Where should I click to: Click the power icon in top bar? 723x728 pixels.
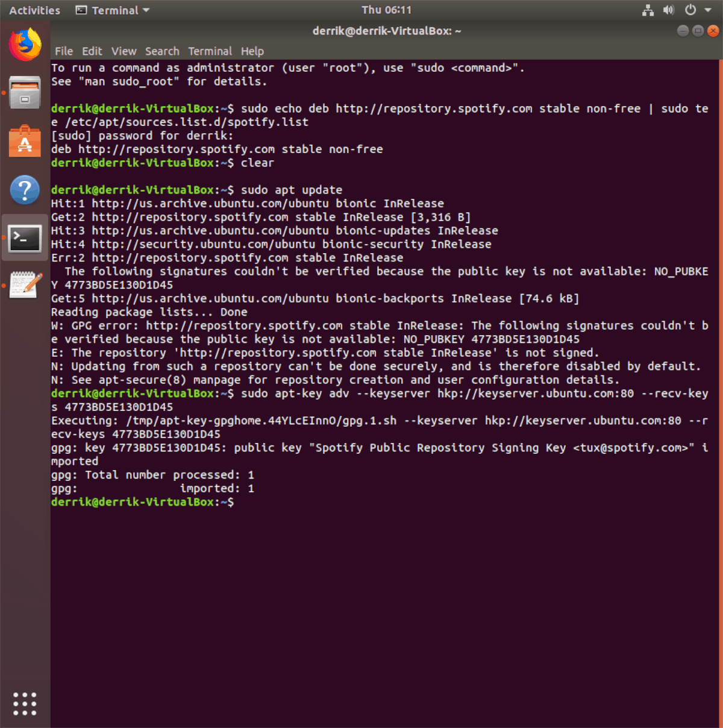point(690,10)
